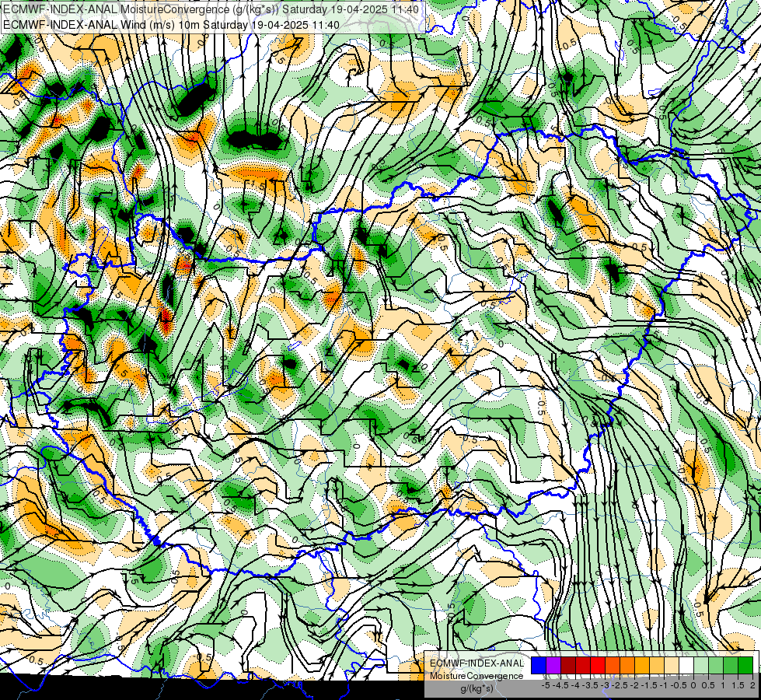Click the 0.5 tick label on legend scale

pyautogui.click(x=709, y=685)
